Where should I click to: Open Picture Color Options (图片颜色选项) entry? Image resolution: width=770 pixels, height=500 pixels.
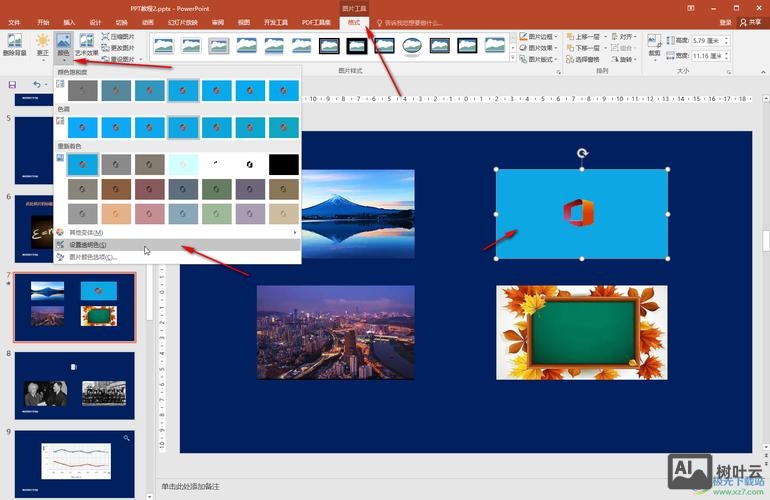[x=92, y=257]
